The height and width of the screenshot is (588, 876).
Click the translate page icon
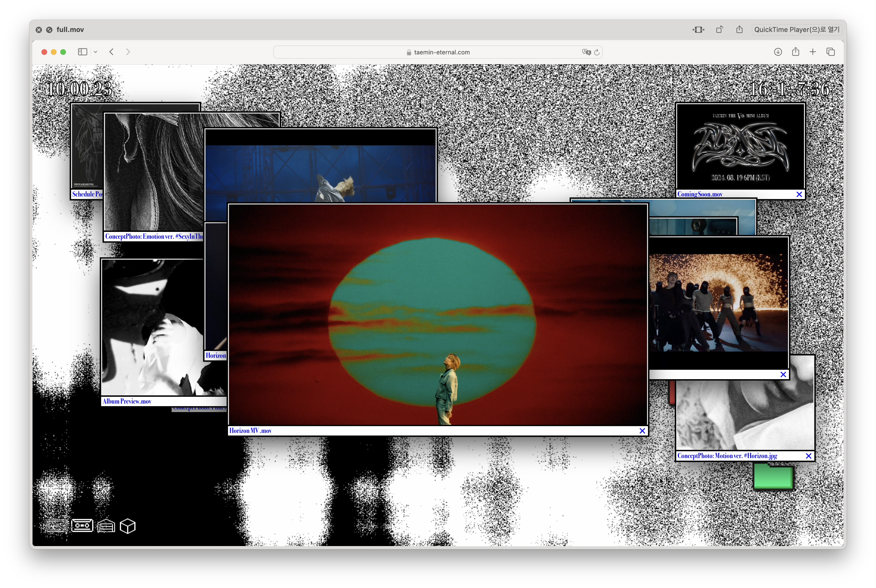pyautogui.click(x=586, y=52)
